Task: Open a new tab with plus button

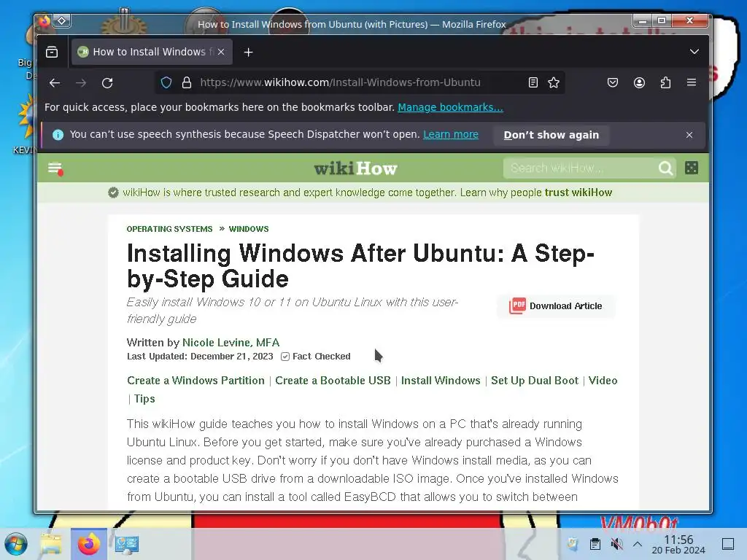Action: [x=248, y=52]
